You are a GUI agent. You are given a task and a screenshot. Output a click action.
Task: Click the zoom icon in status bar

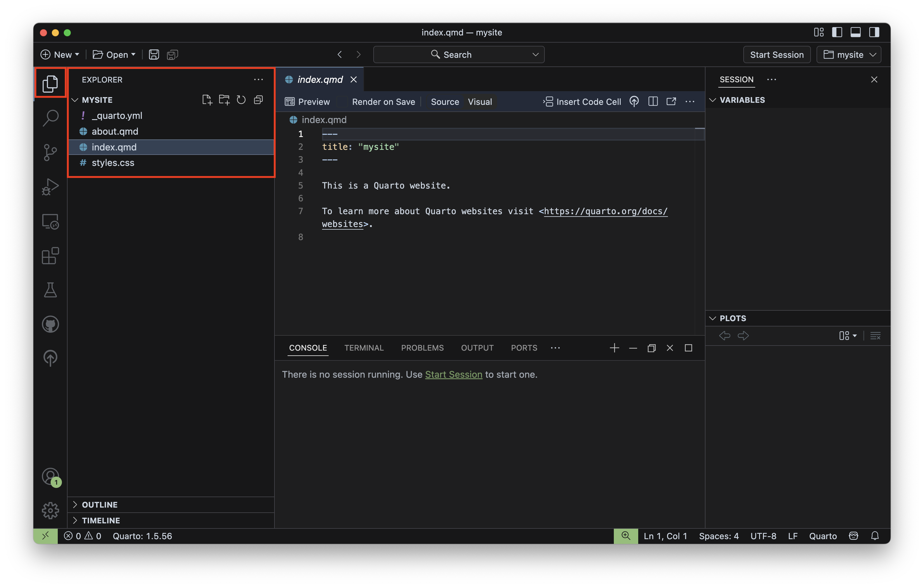(626, 536)
